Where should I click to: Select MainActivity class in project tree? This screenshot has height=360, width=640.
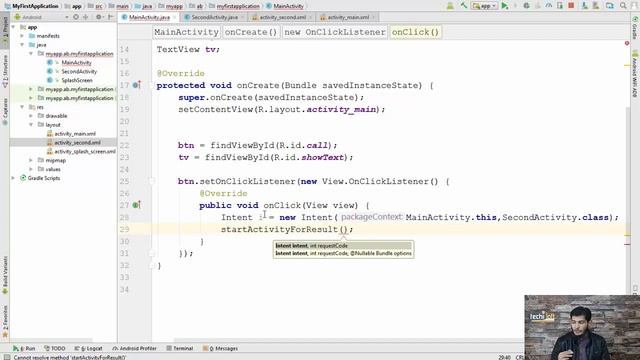76,62
